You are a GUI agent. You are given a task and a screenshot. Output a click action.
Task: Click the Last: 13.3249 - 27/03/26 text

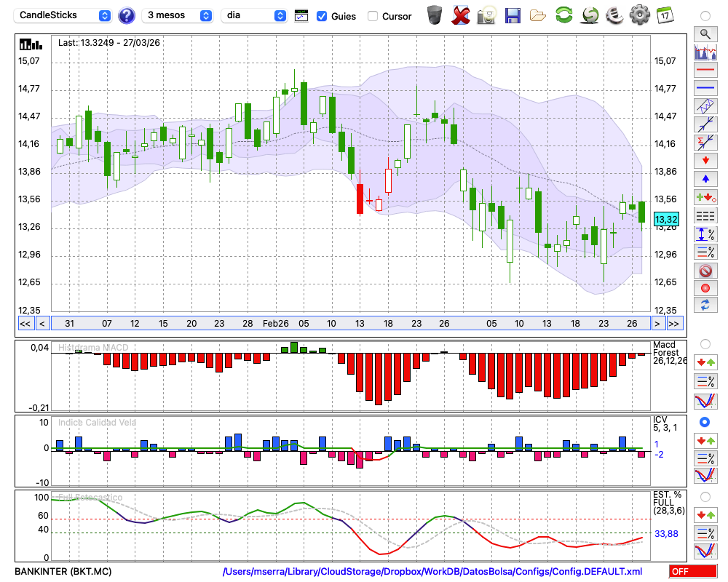109,43
